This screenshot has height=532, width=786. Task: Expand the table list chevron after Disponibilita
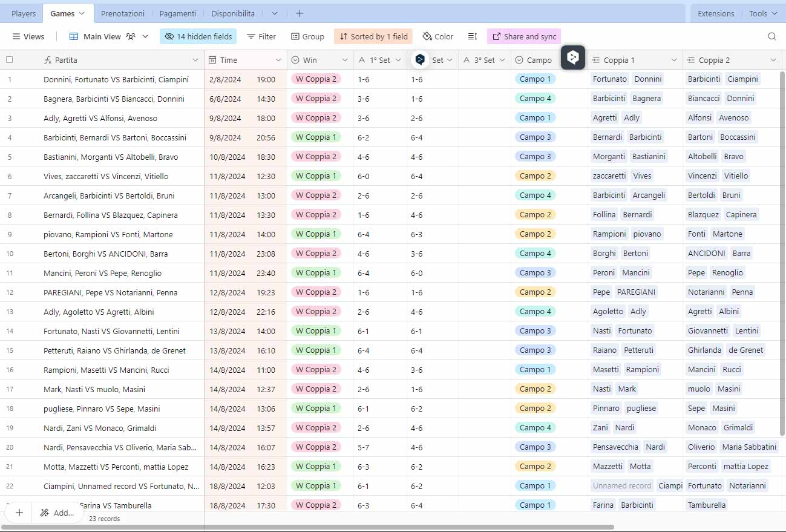click(274, 13)
